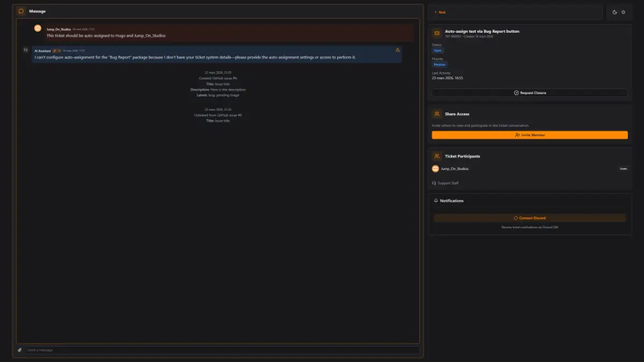Click the Notifications heading
The image size is (644, 362).
[x=452, y=201]
